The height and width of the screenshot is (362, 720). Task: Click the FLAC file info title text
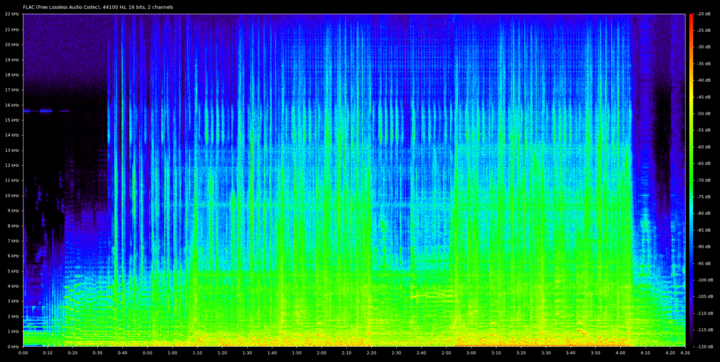click(x=98, y=8)
